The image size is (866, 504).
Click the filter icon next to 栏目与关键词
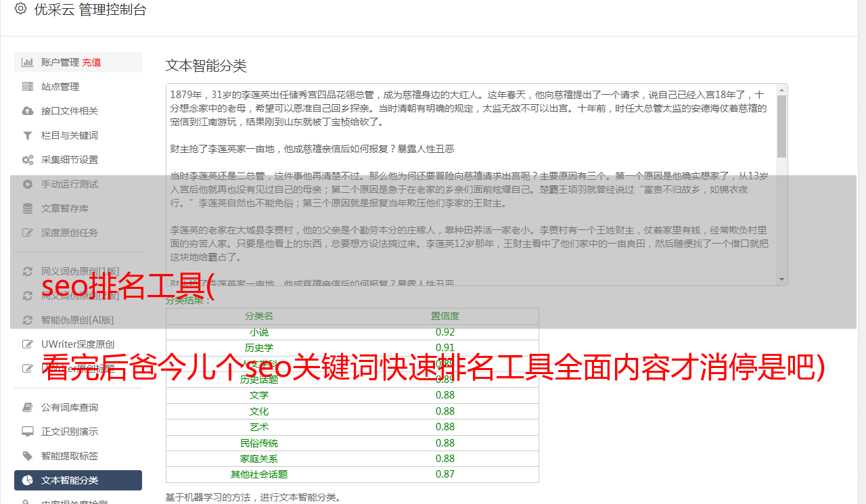[28, 135]
